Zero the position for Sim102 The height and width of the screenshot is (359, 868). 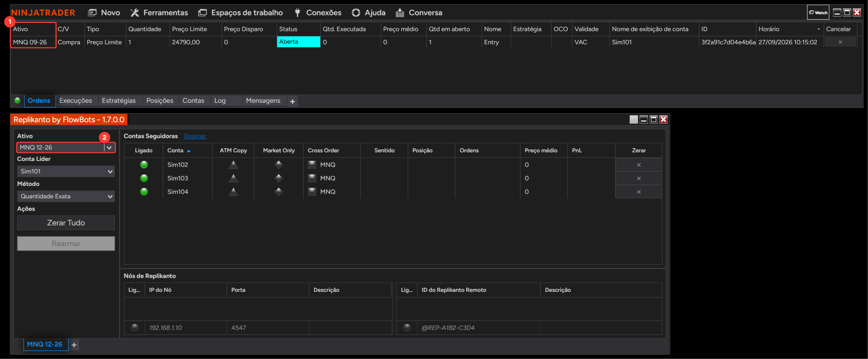[x=639, y=165]
